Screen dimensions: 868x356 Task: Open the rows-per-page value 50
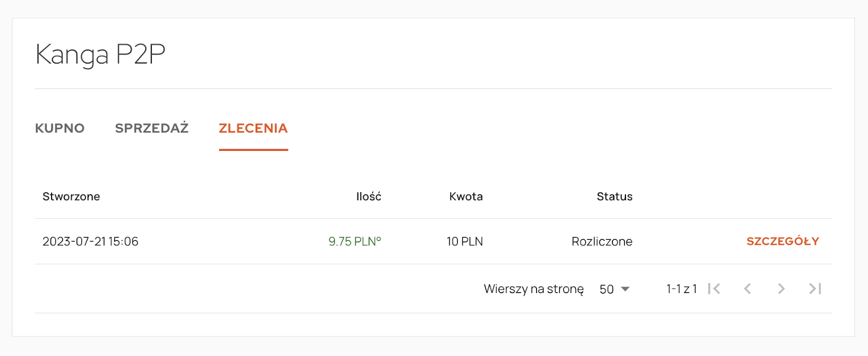[x=607, y=289]
